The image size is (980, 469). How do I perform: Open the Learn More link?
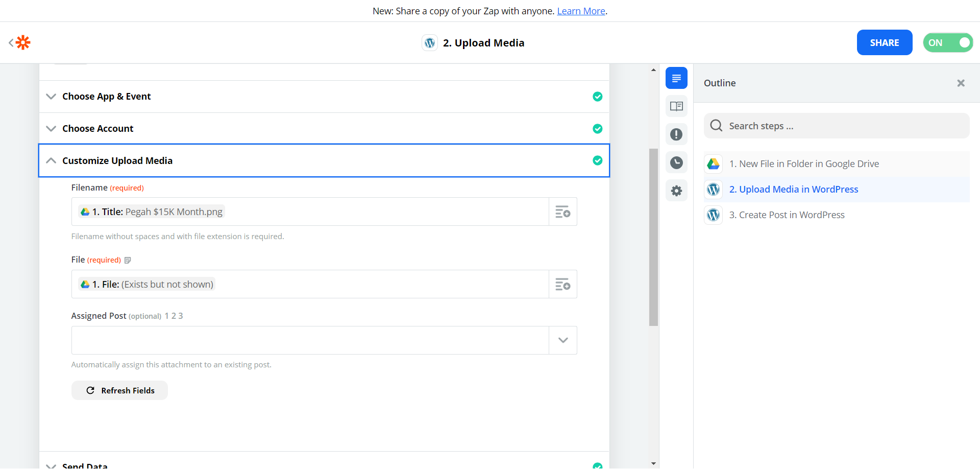581,11
